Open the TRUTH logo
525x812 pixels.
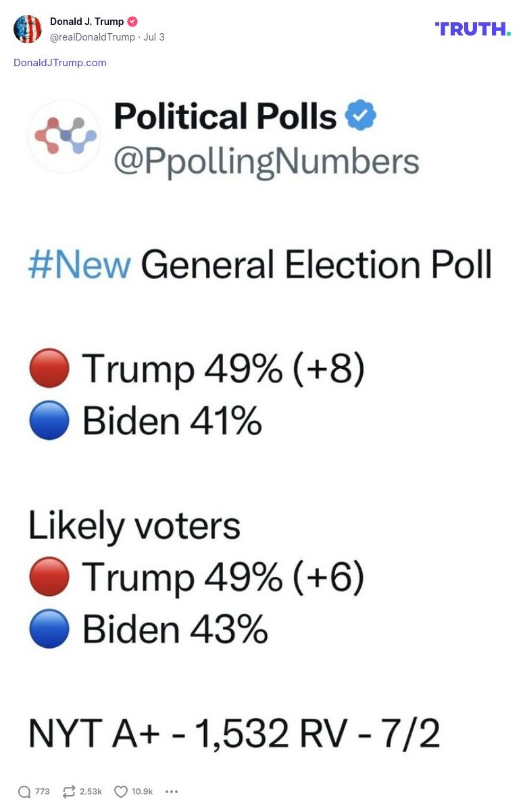pos(472,29)
